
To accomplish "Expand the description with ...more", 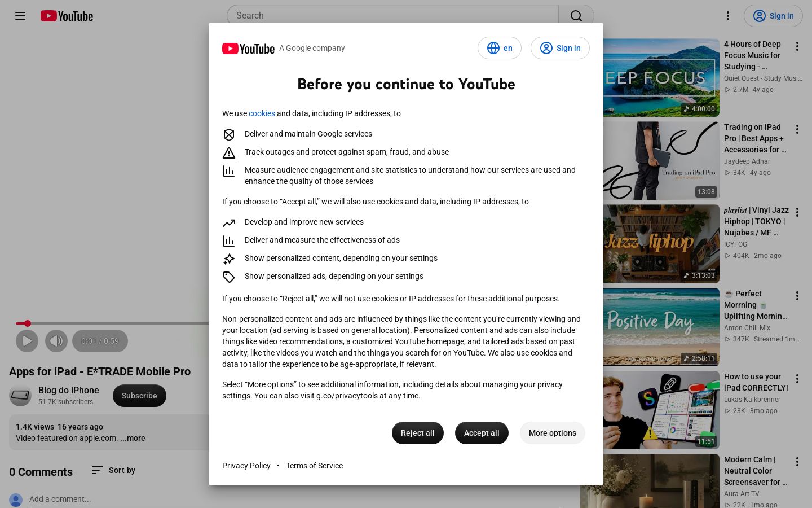I will click(133, 438).
